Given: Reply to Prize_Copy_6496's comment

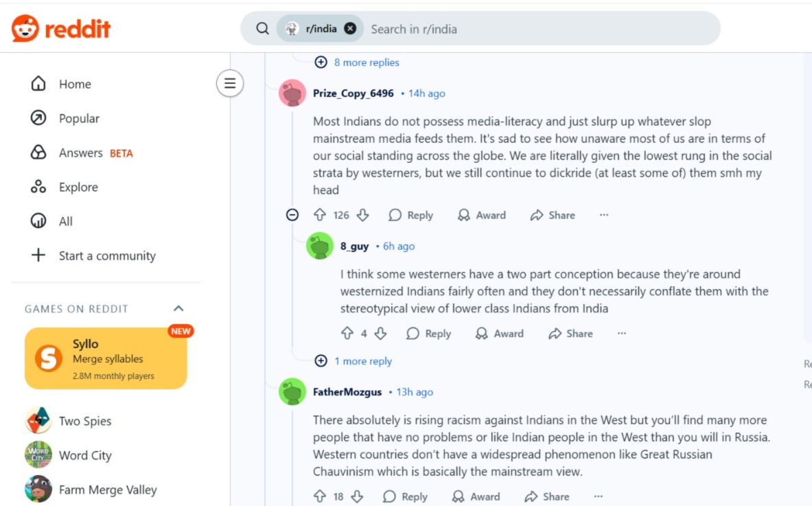Looking at the screenshot, I should pos(411,215).
